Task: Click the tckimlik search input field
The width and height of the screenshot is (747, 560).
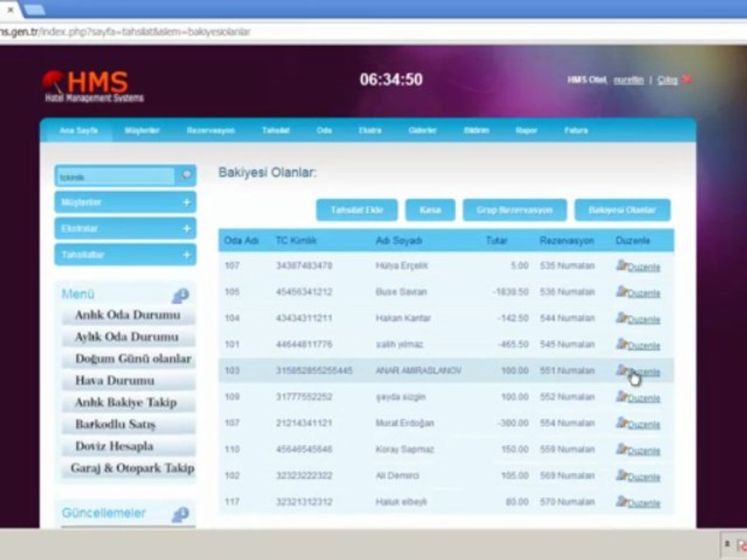Action: tap(116, 177)
